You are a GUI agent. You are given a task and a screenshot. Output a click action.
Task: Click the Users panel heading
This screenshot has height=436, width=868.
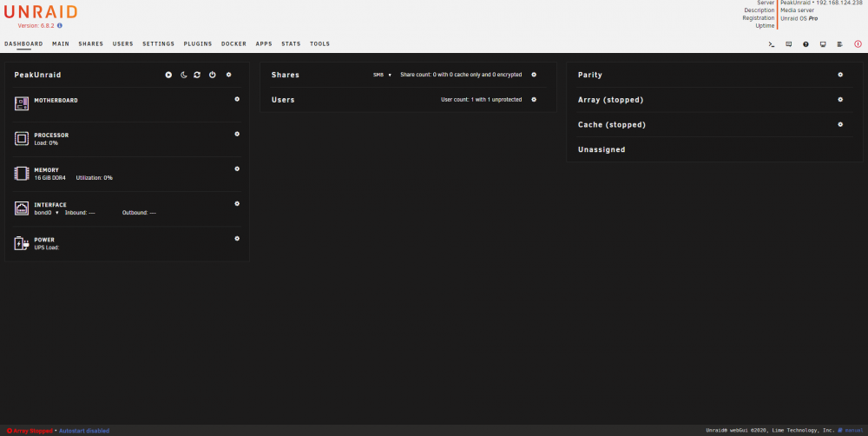[283, 100]
